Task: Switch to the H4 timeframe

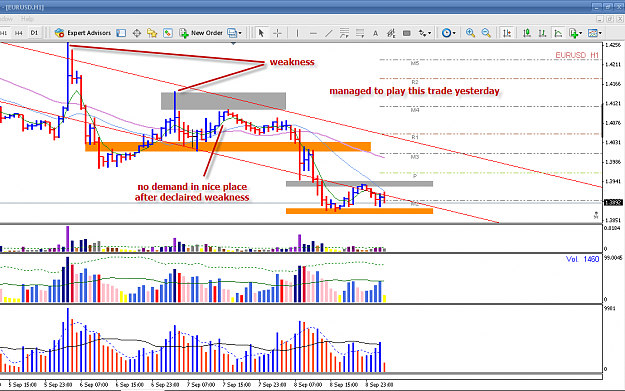Action: 19,33
